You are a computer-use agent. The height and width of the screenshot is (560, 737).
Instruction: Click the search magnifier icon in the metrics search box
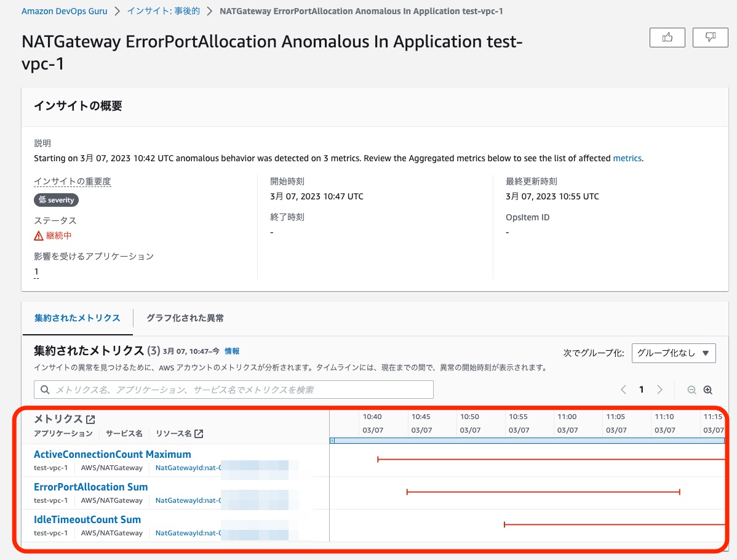[45, 389]
